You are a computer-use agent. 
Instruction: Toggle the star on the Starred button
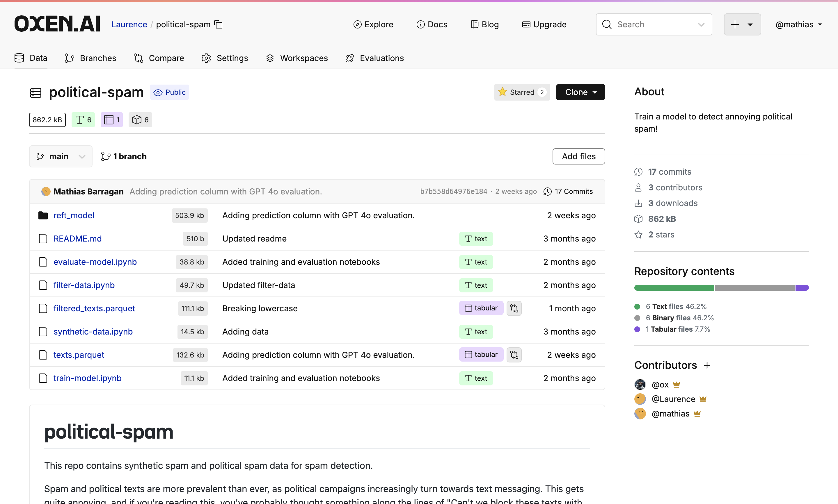(503, 92)
